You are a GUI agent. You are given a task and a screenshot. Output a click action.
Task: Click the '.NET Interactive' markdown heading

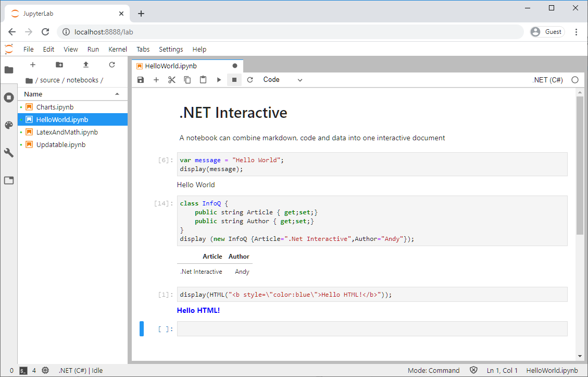tap(233, 113)
